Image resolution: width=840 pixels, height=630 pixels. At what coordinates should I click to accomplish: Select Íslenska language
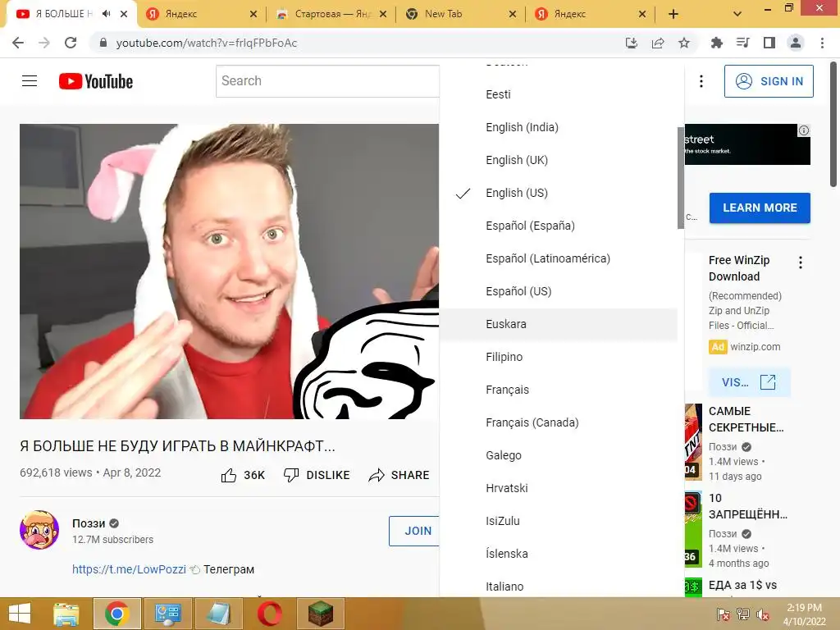pyautogui.click(x=558, y=554)
